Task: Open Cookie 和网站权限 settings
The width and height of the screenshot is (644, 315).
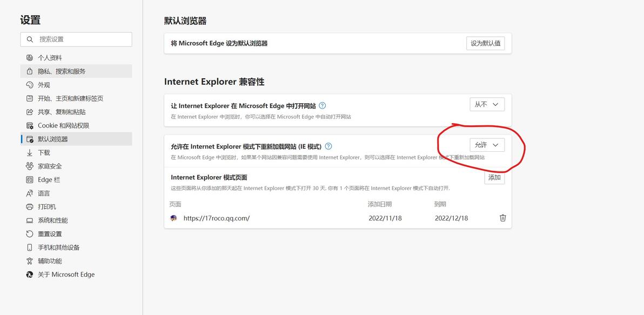Action: coord(76,126)
